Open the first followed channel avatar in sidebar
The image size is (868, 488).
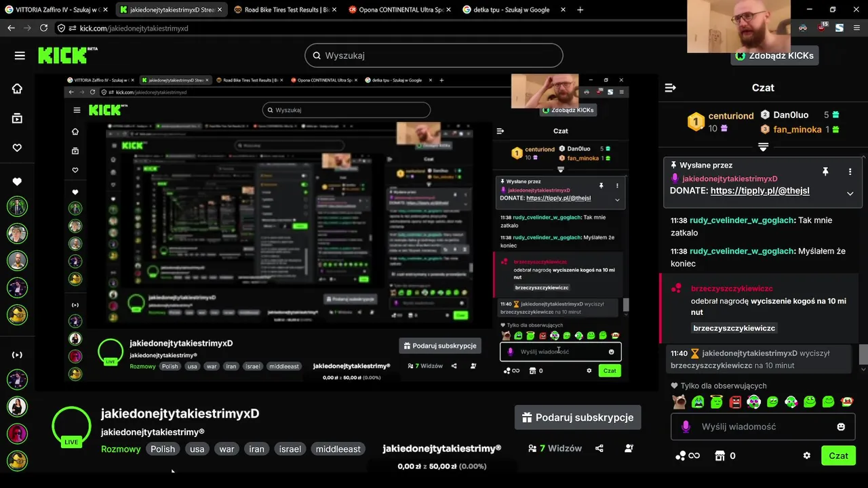click(17, 206)
